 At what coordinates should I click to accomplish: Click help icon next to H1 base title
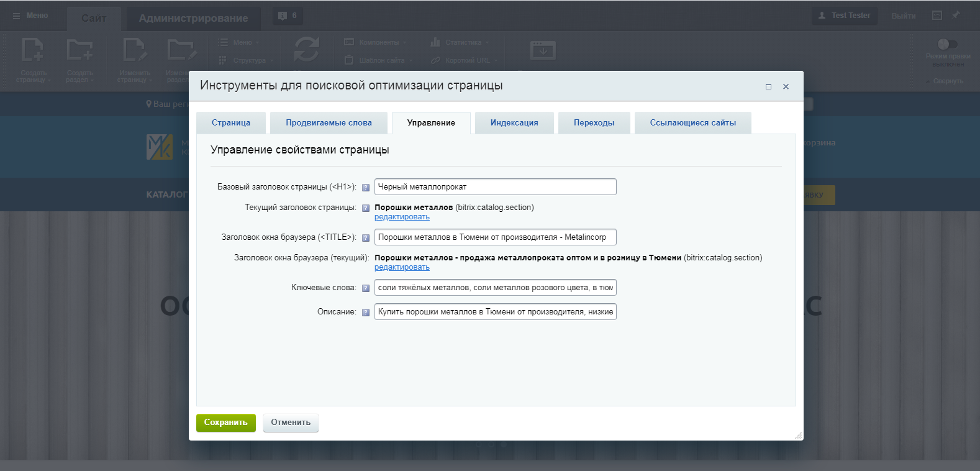pyautogui.click(x=366, y=187)
